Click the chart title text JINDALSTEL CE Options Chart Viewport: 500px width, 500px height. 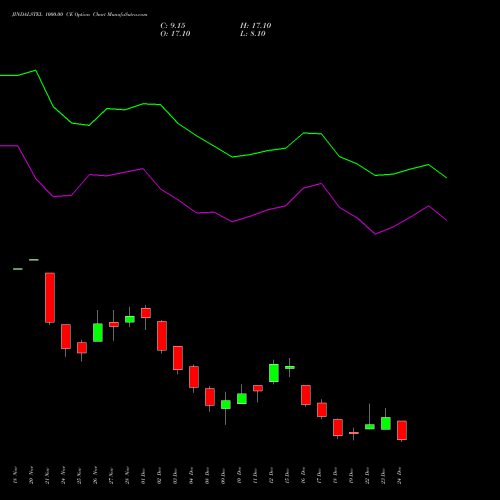(x=79, y=15)
